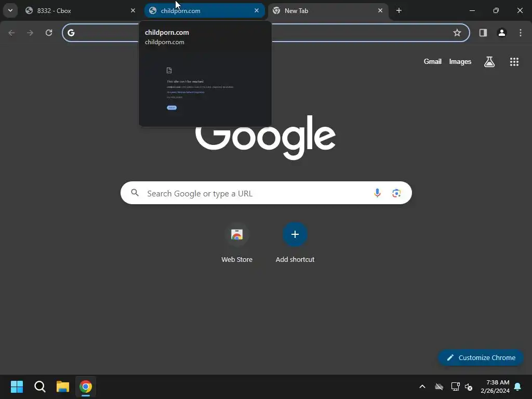Viewport: 532px width, 399px height.
Task: Go back using the back arrow
Action: pyautogui.click(x=11, y=33)
